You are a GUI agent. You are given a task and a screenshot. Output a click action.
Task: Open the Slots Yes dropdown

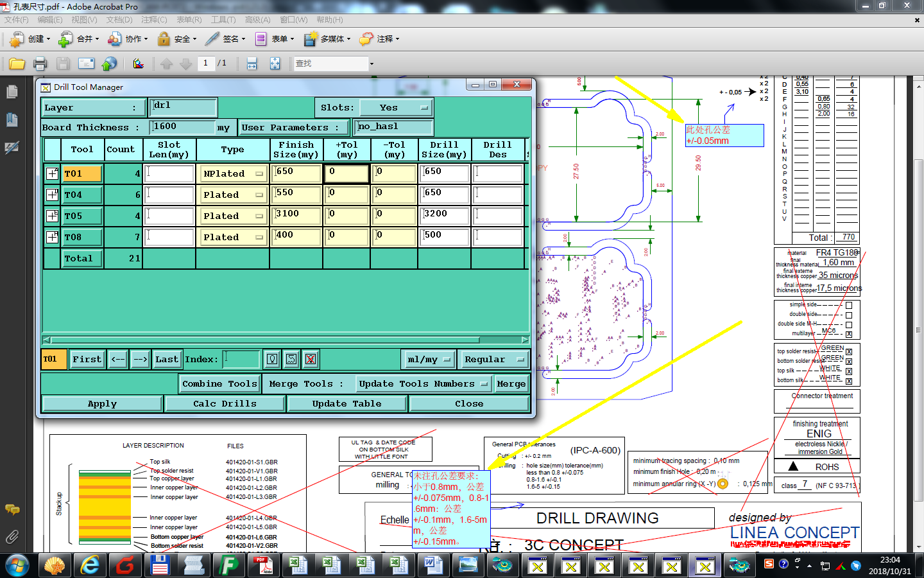[396, 108]
